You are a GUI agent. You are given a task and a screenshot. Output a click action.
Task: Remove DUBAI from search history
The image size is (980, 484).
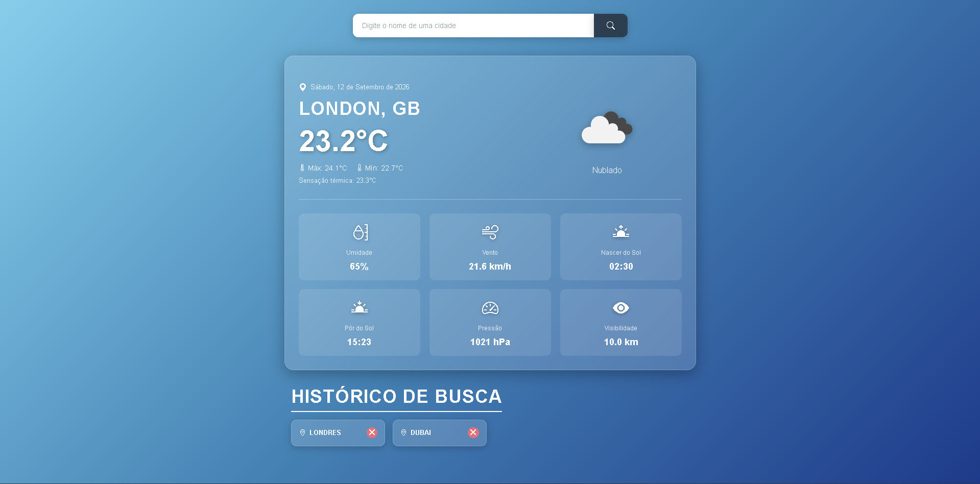coord(473,432)
